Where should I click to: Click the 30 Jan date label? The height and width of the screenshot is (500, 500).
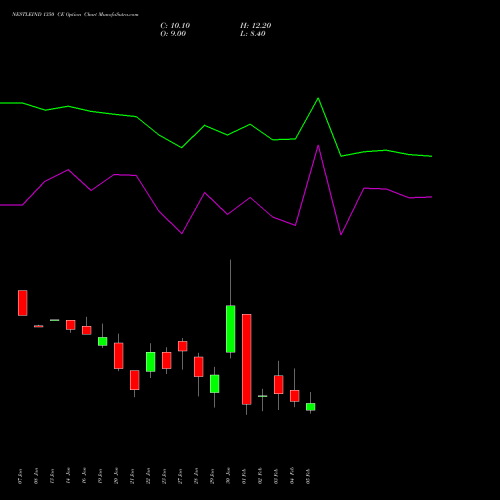[x=228, y=476]
